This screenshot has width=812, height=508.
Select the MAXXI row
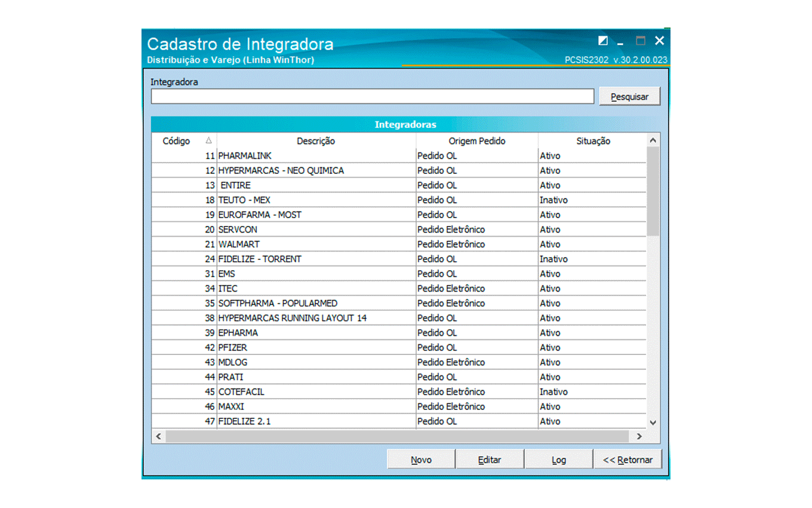(399, 406)
